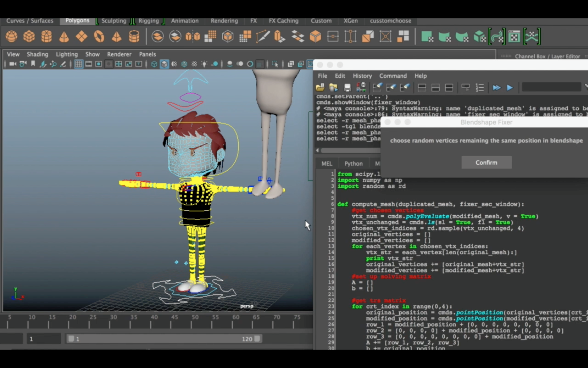Toggle resolution gate in viewport toolbar
Image resolution: width=588 pixels, height=368 pixels.
coord(99,64)
